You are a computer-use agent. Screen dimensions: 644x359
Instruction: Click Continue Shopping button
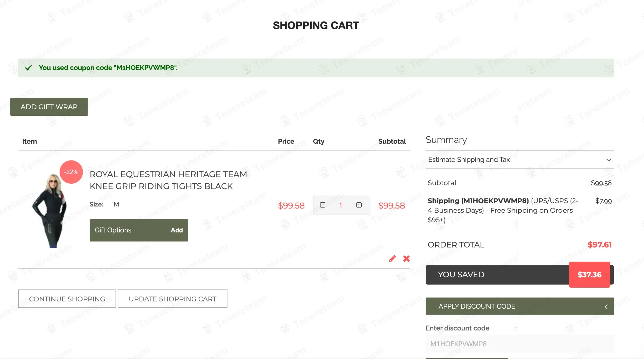[x=67, y=299]
